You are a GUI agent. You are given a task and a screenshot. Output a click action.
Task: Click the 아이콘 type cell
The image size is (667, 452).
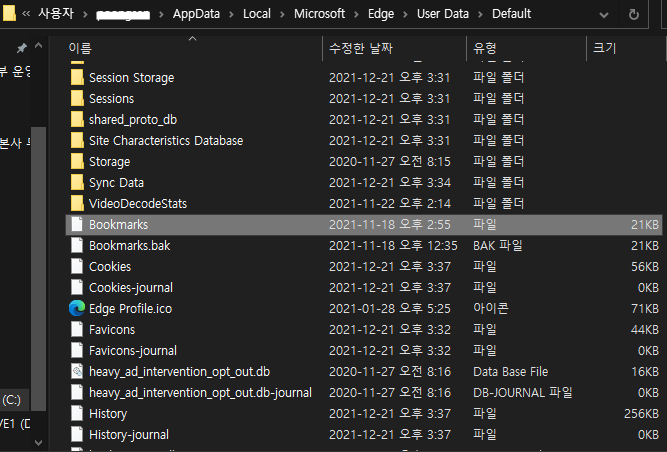pyautogui.click(x=490, y=309)
